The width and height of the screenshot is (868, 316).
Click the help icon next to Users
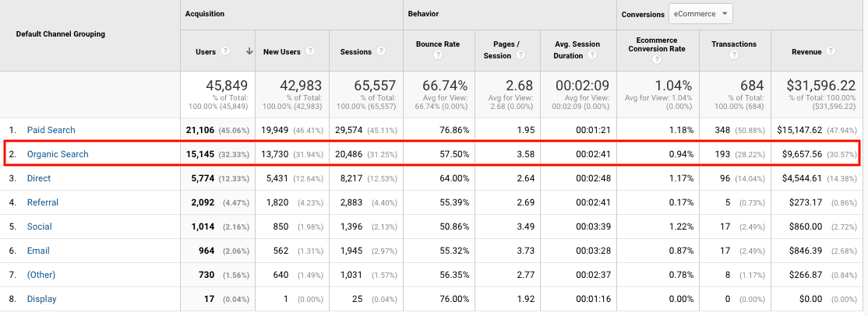225,51
